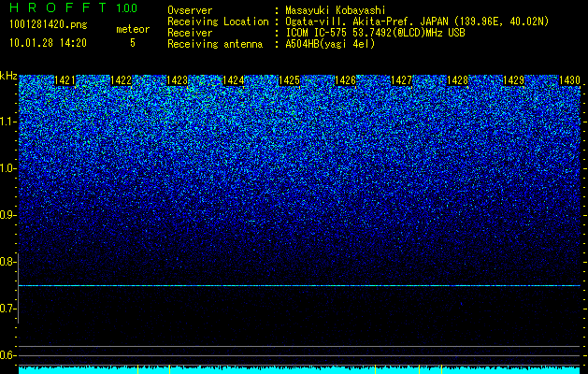The width and height of the screenshot is (588, 374).
Task: Click the 1424 time marker
Action: click(x=234, y=80)
